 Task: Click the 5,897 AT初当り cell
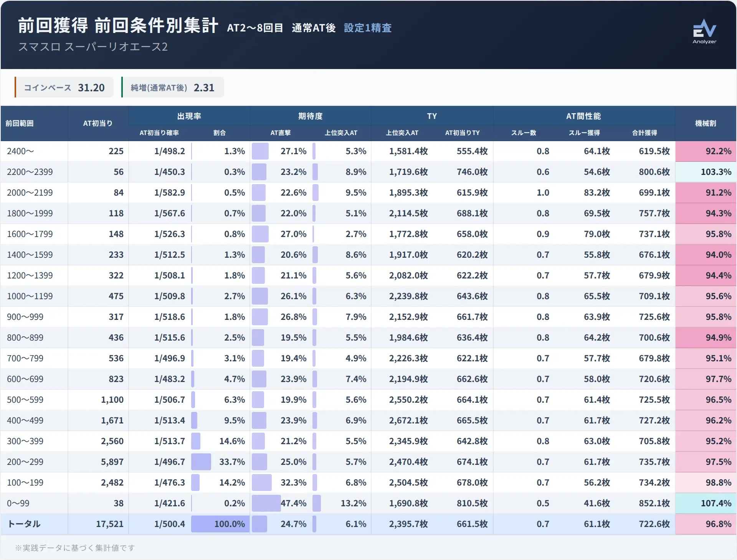(112, 462)
